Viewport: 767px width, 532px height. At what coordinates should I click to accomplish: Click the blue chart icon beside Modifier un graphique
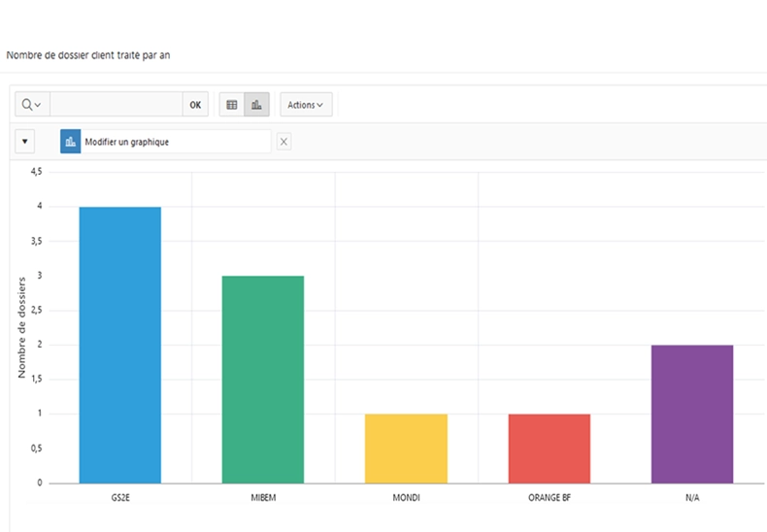pyautogui.click(x=70, y=142)
